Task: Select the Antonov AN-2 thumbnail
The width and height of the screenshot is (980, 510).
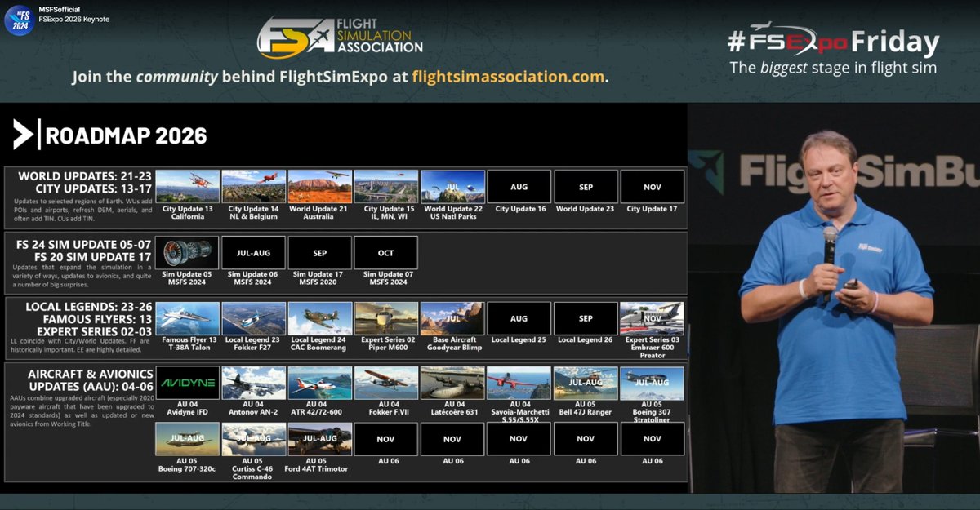Action: pyautogui.click(x=254, y=383)
